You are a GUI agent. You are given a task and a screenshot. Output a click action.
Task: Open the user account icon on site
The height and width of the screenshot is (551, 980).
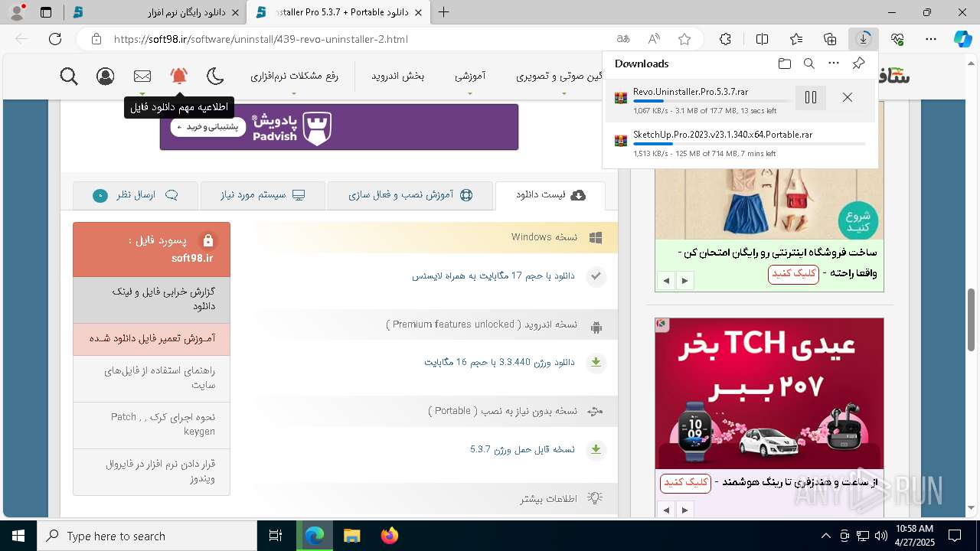tap(106, 76)
